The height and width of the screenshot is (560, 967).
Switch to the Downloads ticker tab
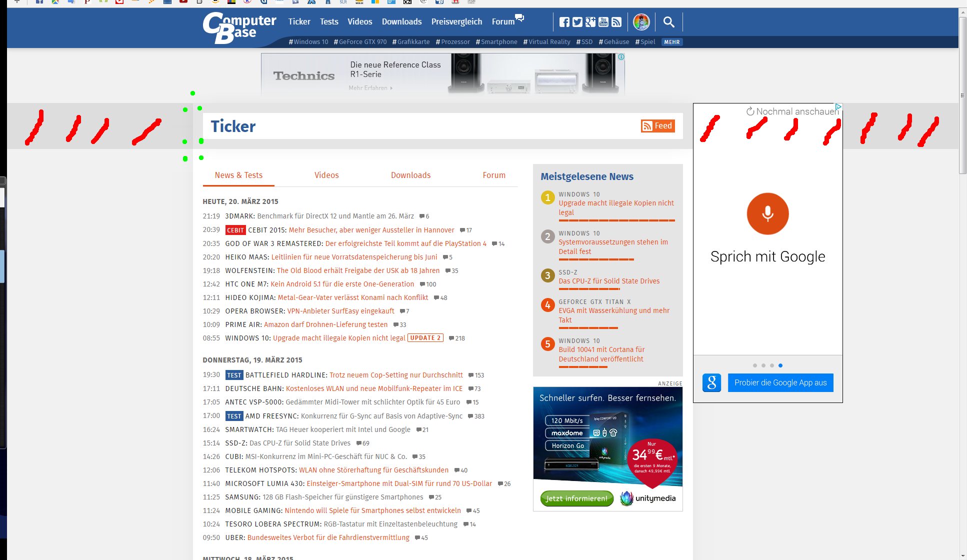coord(410,175)
